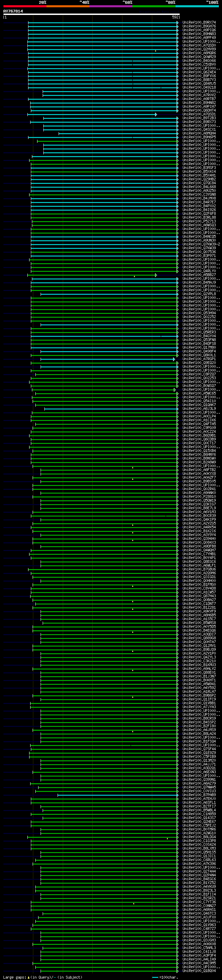
Task: Click the UniRef100_Q4SCX1 label
Action: click(x=199, y=129)
